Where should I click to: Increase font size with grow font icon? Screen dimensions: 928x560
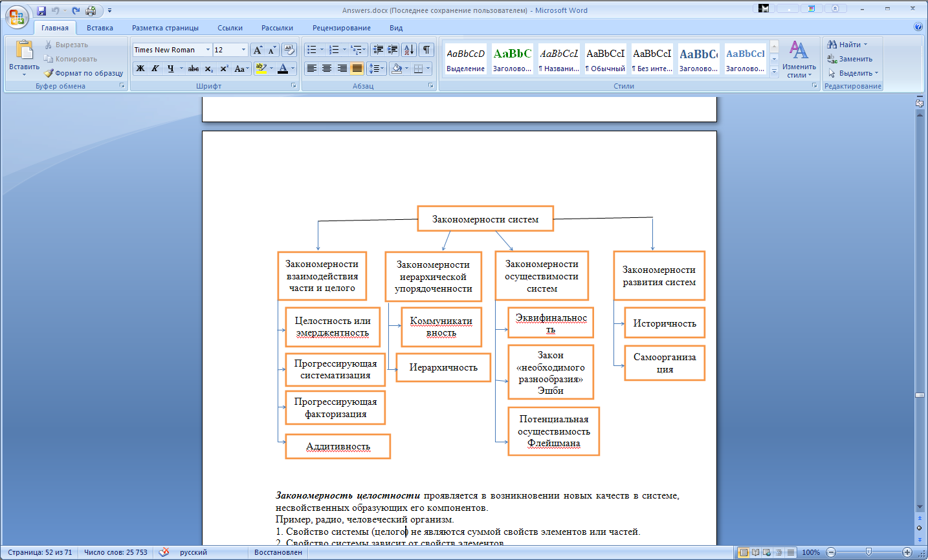tap(258, 50)
